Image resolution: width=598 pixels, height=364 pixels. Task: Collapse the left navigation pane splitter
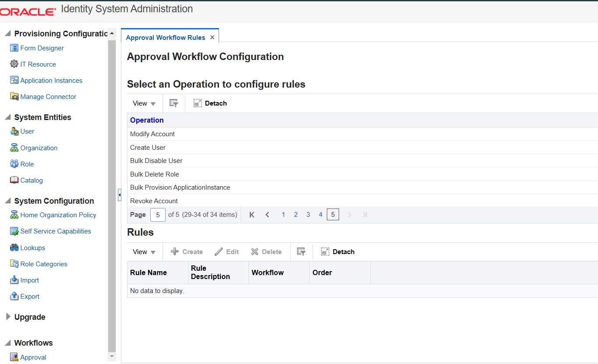coord(119,195)
